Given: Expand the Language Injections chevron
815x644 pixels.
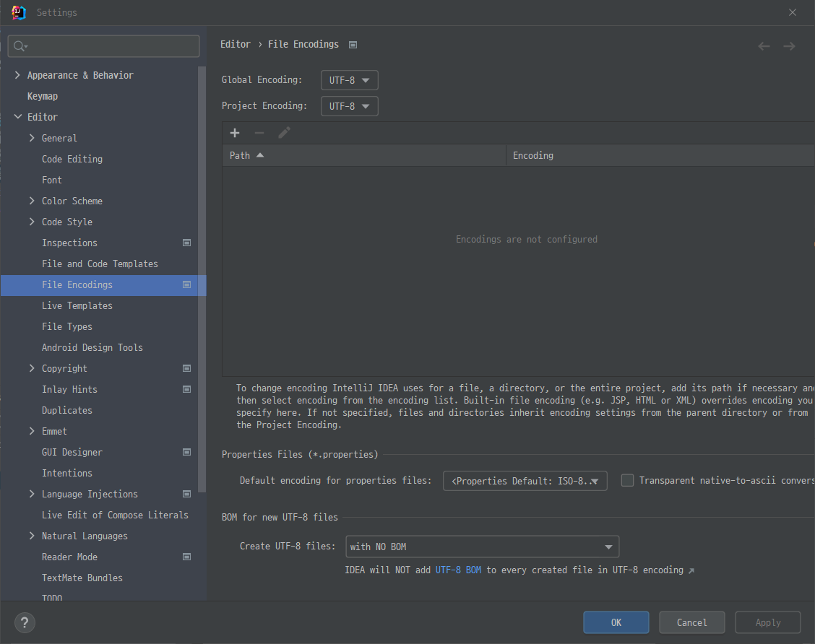Looking at the screenshot, I should [32, 494].
